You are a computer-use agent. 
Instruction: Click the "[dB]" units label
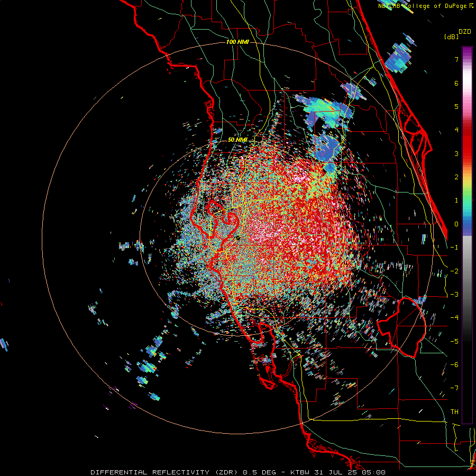(x=452, y=37)
